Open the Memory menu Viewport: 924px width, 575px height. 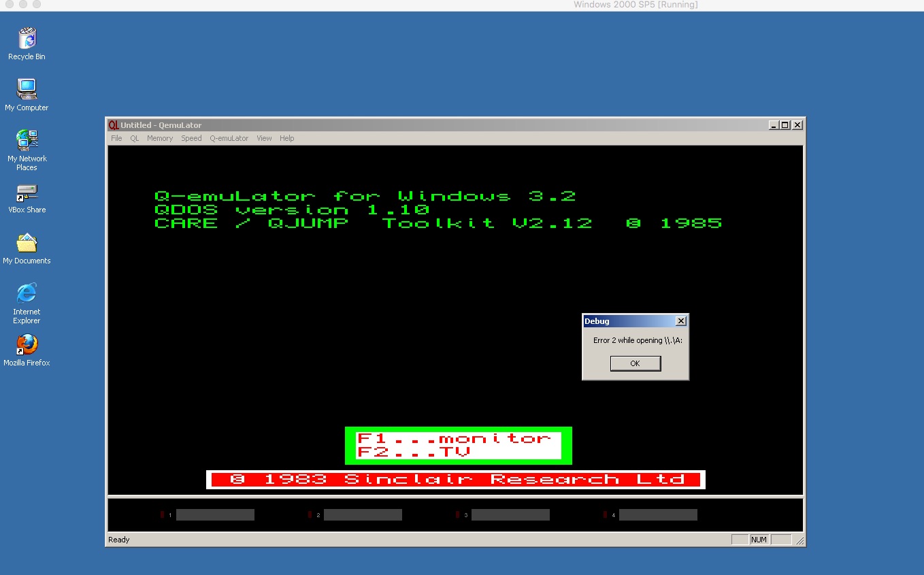coord(160,138)
